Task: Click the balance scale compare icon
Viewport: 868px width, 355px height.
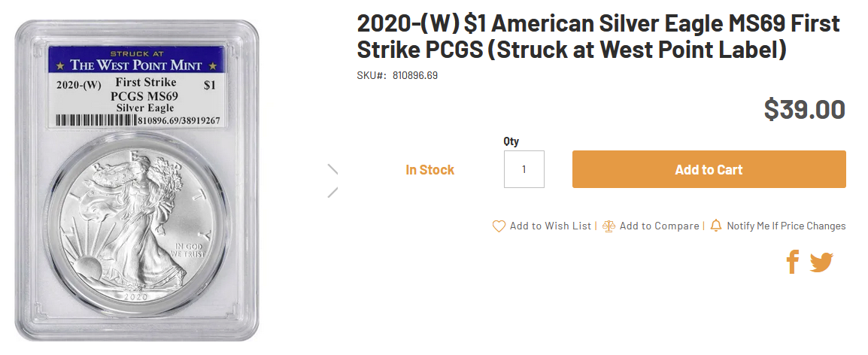Action: [609, 226]
